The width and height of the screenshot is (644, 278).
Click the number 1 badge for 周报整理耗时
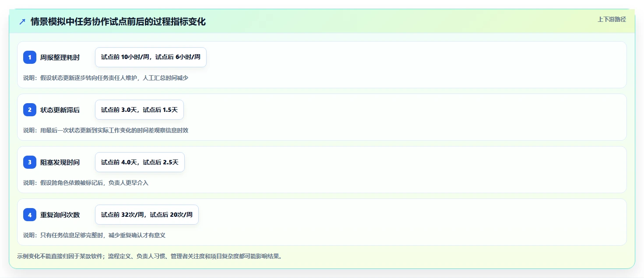pos(30,57)
